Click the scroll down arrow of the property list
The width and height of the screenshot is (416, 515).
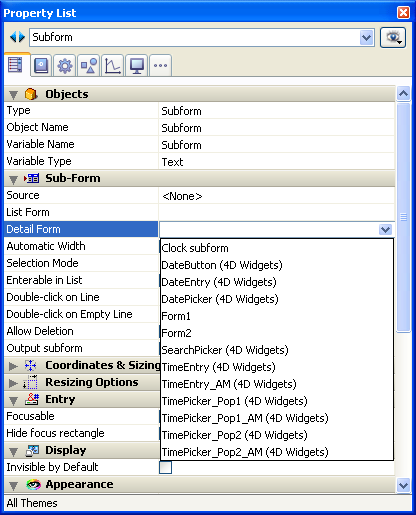[x=403, y=485]
